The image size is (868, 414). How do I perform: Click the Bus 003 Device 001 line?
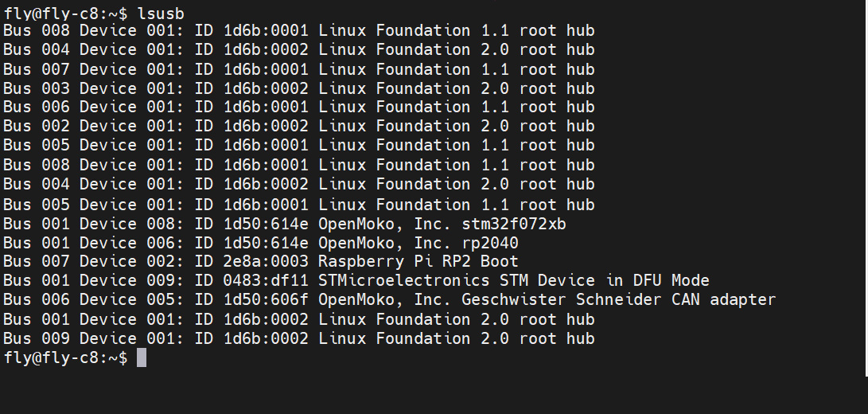coord(298,88)
